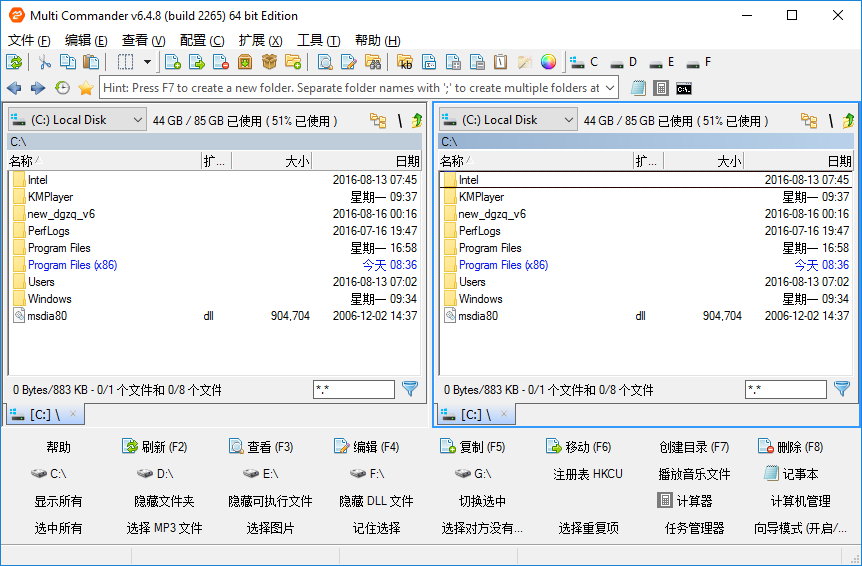The image size is (862, 566).
Task: Switch to drive D in toolbar
Action: pyautogui.click(x=624, y=62)
